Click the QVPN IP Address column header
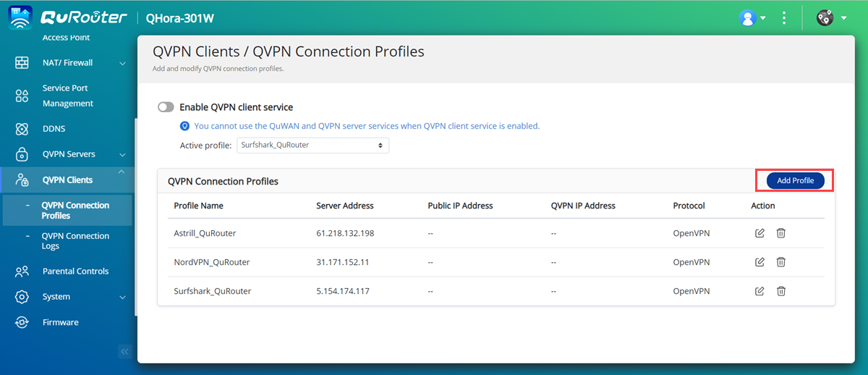This screenshot has width=868, height=375. click(x=583, y=206)
